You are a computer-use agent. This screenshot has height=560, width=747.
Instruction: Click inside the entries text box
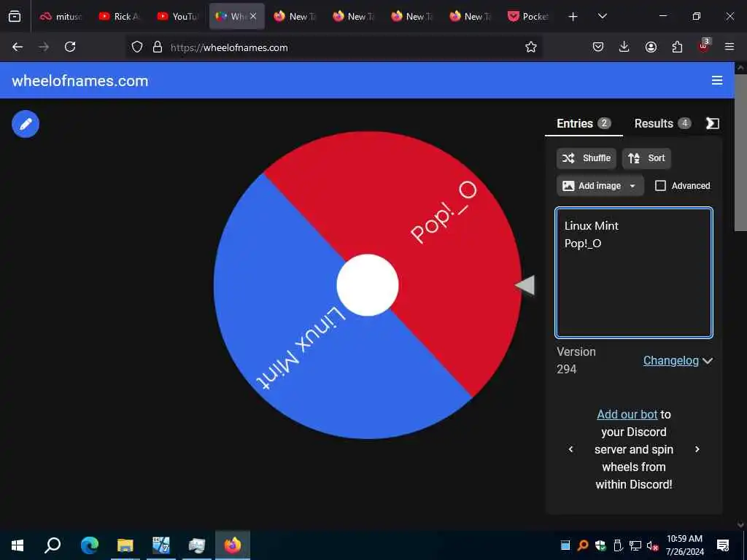[634, 273]
